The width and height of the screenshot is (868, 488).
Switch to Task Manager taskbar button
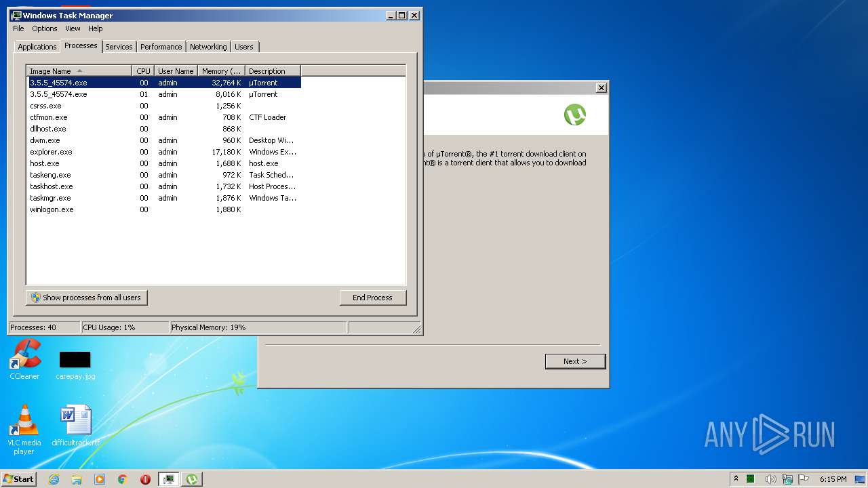click(x=169, y=479)
